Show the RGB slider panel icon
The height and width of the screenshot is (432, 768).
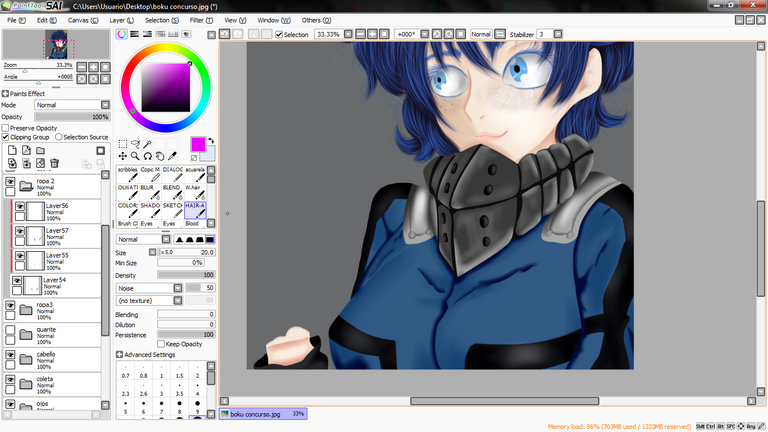pyautogui.click(x=134, y=34)
